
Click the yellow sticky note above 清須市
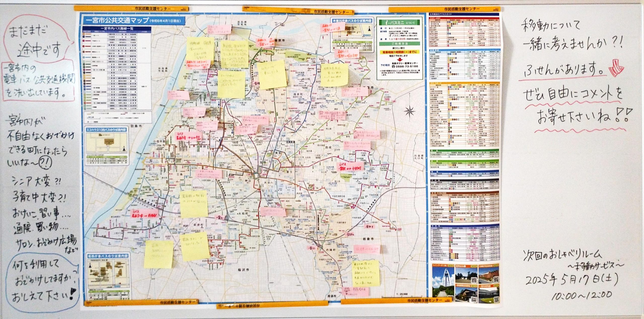[x=366, y=273]
